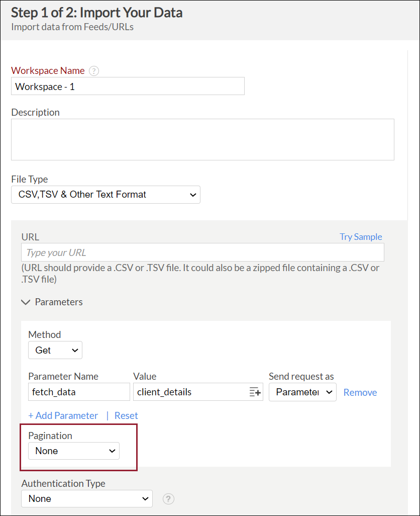
Task: Open the Pagination dropdown
Action: tap(74, 451)
